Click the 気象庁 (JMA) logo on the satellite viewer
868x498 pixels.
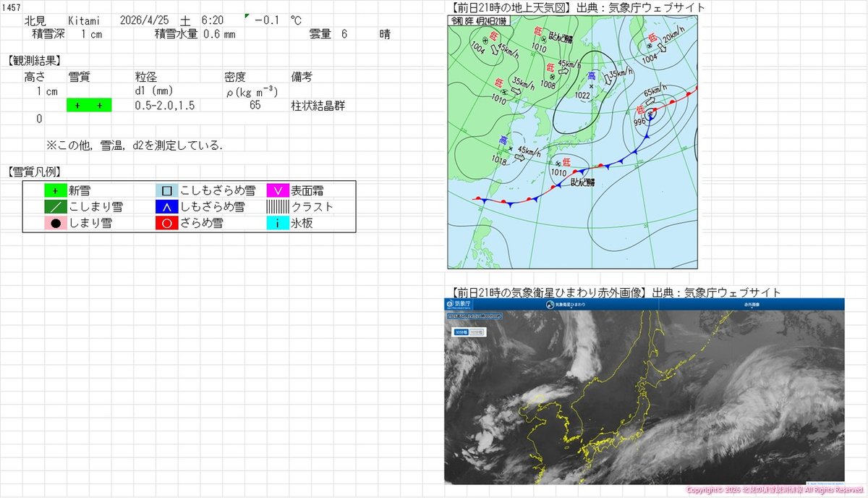457,304
